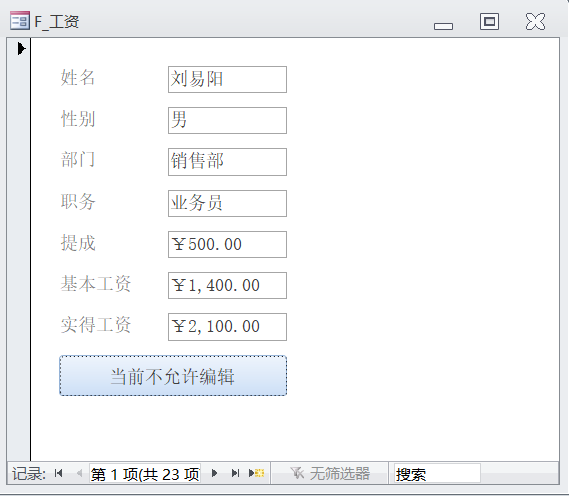This screenshot has width=569, height=496.
Task: Jump to last record arrow
Action: tap(236, 473)
